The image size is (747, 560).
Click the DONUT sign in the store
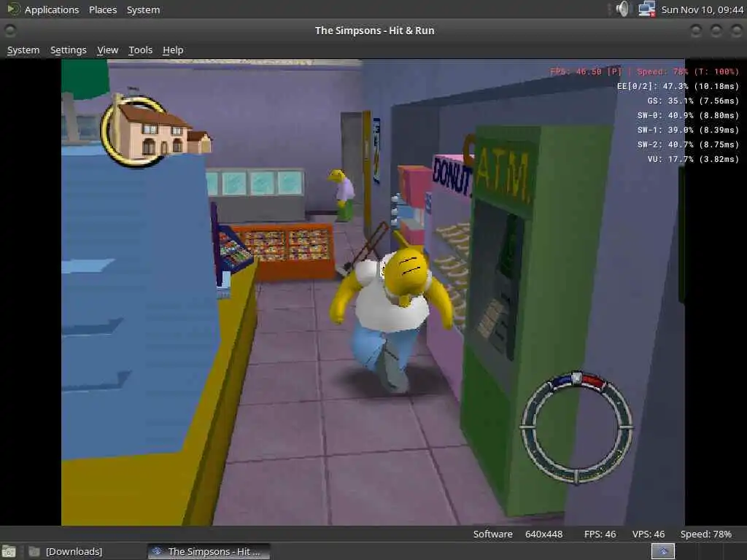point(451,176)
